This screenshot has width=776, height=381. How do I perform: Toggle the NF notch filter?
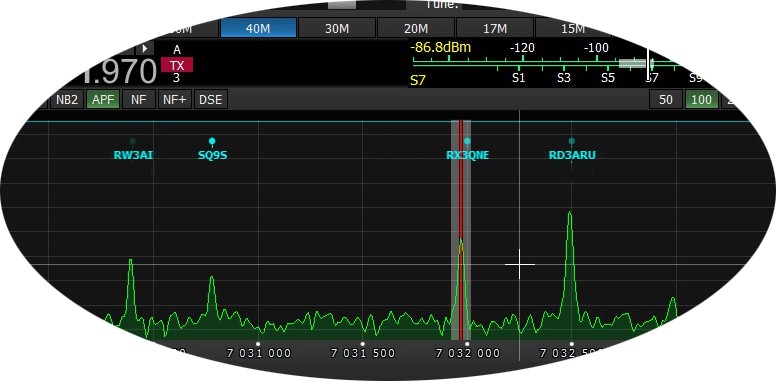coord(139,99)
